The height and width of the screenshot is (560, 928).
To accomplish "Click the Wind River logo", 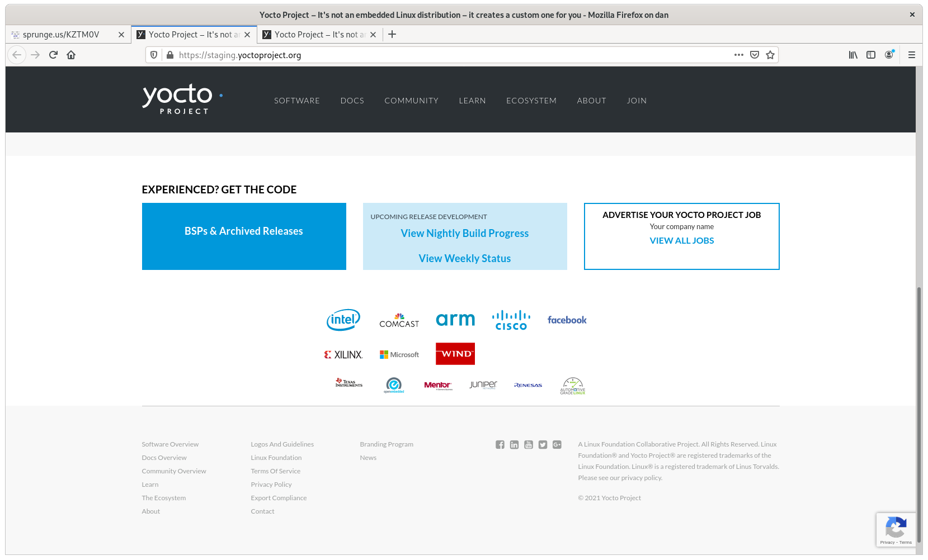I will pos(455,354).
